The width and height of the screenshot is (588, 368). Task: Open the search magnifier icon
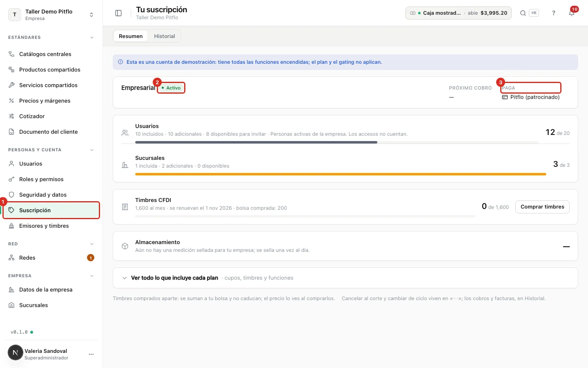coord(523,13)
